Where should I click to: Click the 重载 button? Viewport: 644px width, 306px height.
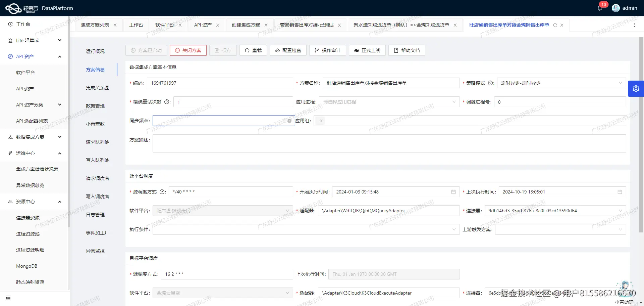[253, 50]
